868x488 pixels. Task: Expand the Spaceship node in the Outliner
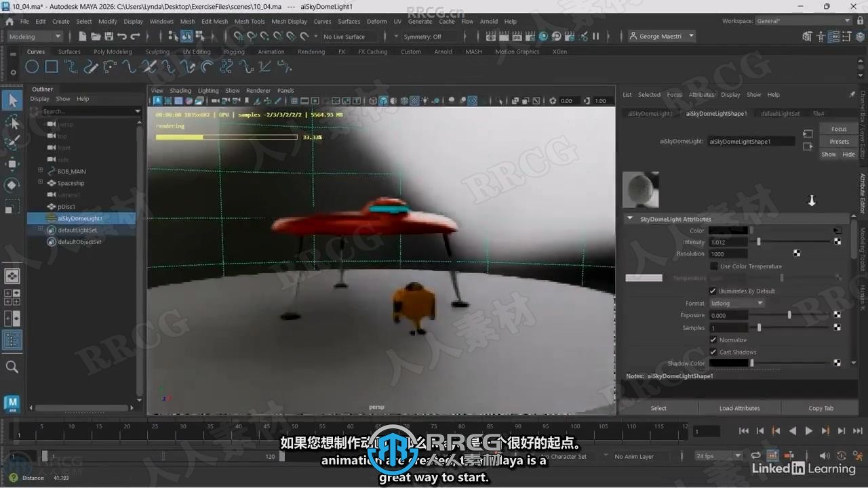40,183
